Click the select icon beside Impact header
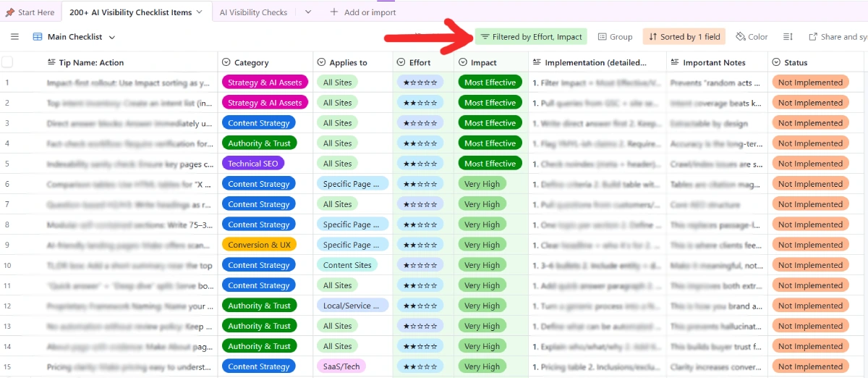This screenshot has width=868, height=378. pos(463,63)
